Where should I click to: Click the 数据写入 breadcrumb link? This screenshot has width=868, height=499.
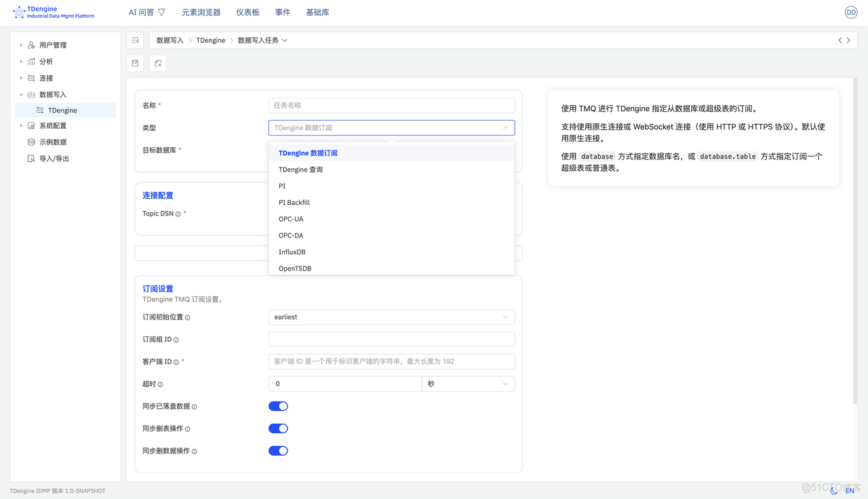170,41
